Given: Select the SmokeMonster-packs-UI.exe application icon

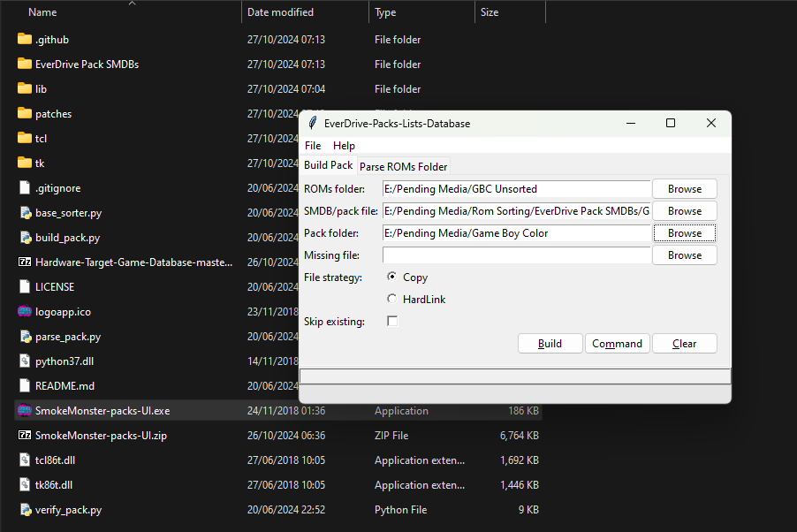Looking at the screenshot, I should tap(25, 410).
